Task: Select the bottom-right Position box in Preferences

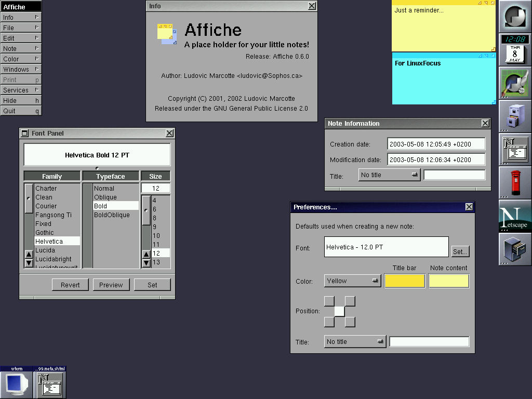Action: pos(350,322)
